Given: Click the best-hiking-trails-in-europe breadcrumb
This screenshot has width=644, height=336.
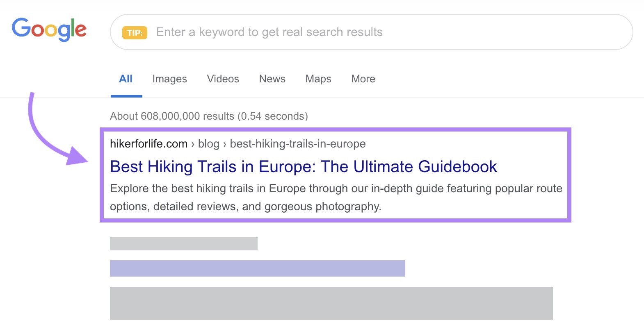Looking at the screenshot, I should tap(297, 144).
